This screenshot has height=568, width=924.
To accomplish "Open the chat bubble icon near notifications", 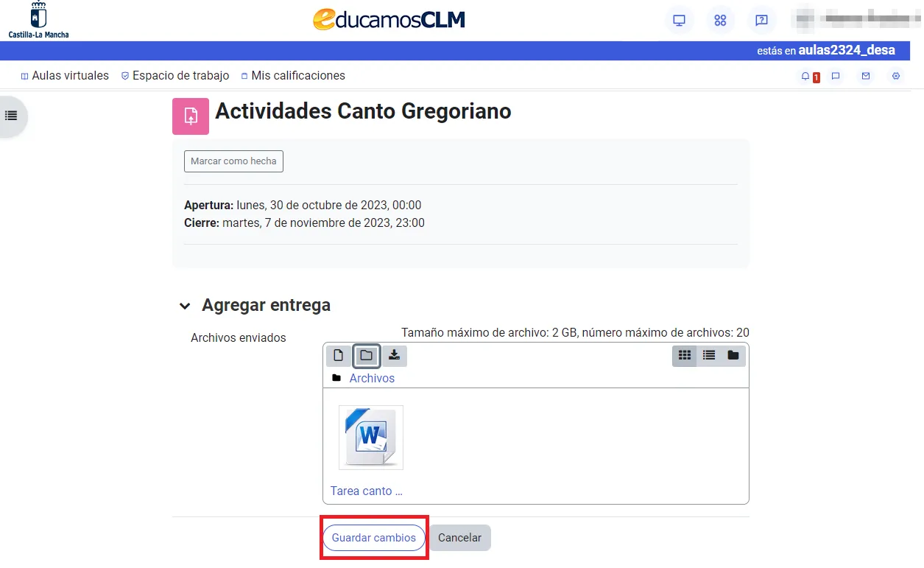I will click(836, 76).
